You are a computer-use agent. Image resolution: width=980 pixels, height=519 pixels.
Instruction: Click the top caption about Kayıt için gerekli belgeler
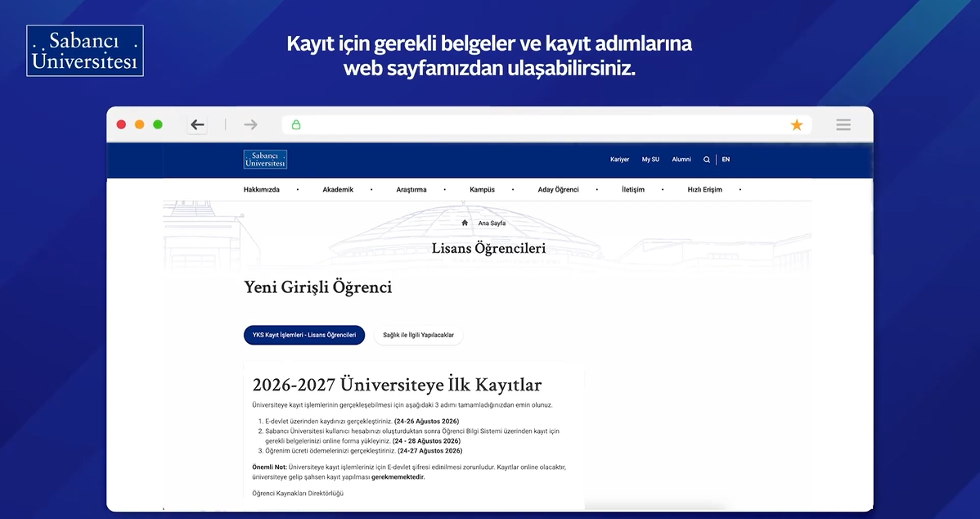(489, 56)
